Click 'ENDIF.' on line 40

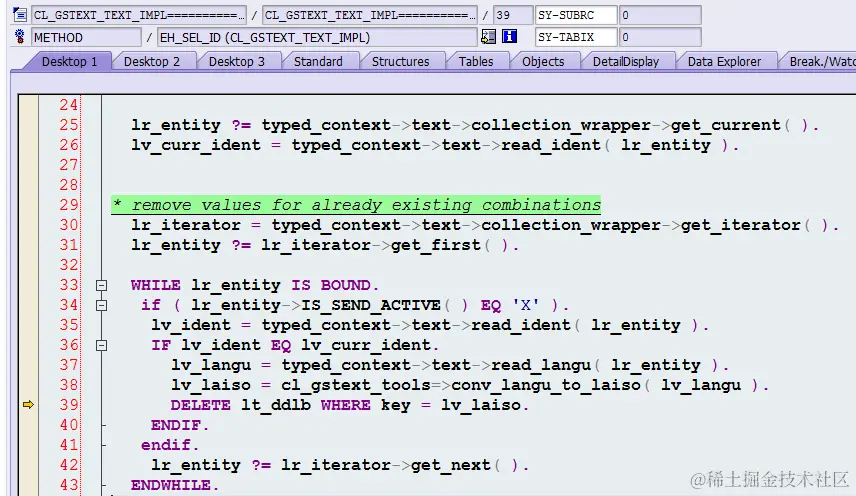click(x=180, y=425)
